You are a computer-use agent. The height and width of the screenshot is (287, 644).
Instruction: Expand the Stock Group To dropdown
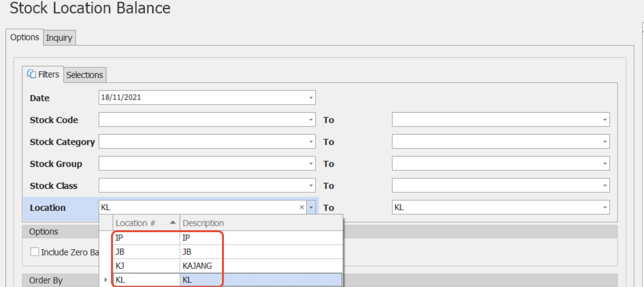pyautogui.click(x=605, y=163)
